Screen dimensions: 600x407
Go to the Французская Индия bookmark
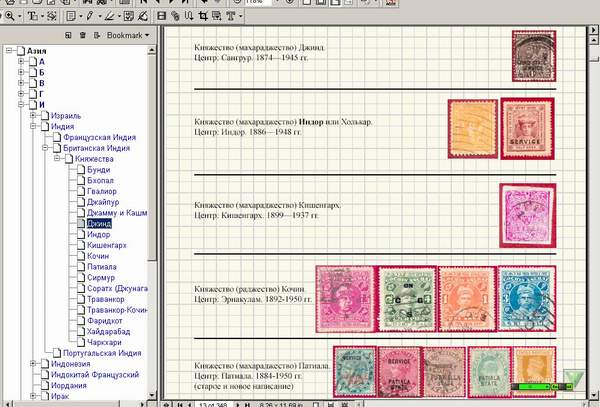pos(99,137)
